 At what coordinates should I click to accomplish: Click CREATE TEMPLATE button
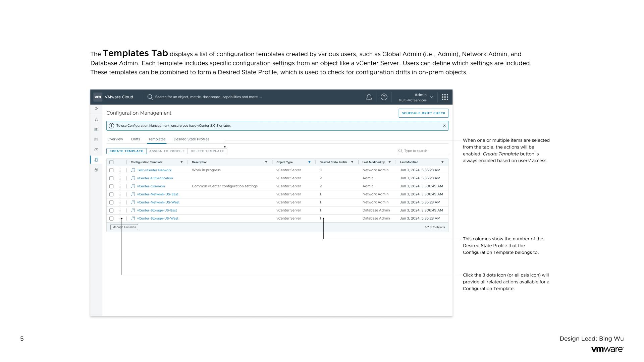tap(126, 151)
